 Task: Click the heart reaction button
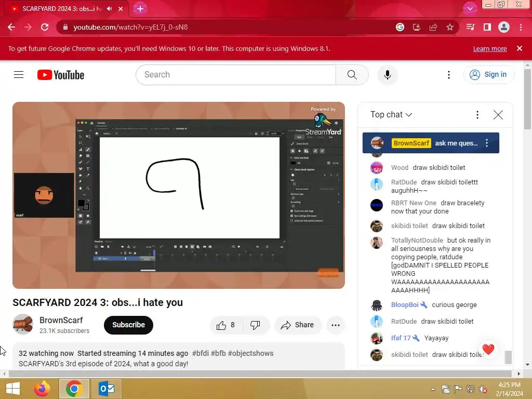coord(488,349)
